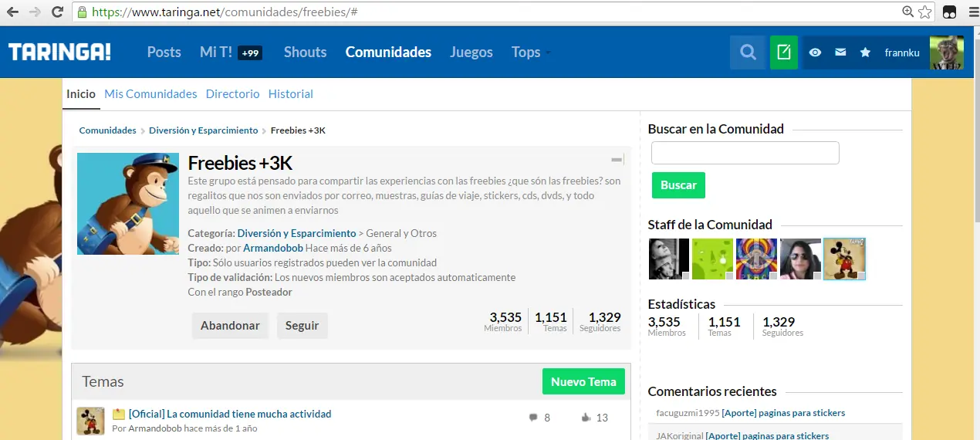This screenshot has width=980, height=440.
Task: Click the Seguir button
Action: point(302,326)
